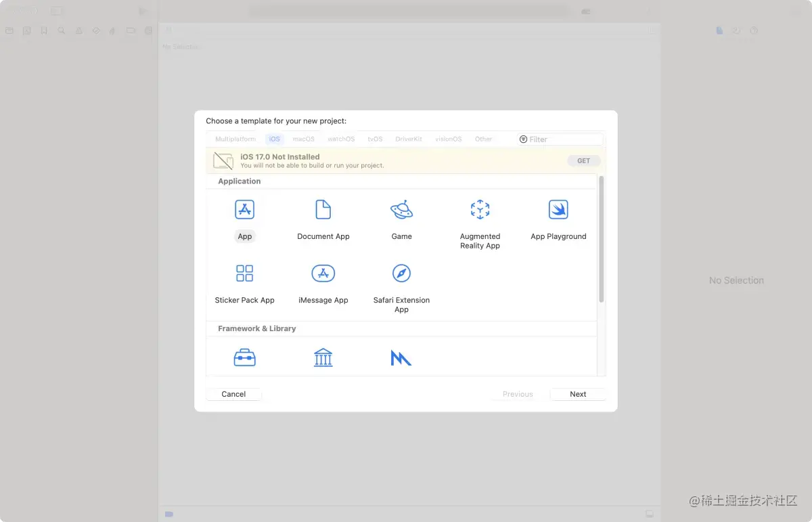Open Bookmark navigator in background window
Viewport: 812px width, 522px height.
click(44, 30)
